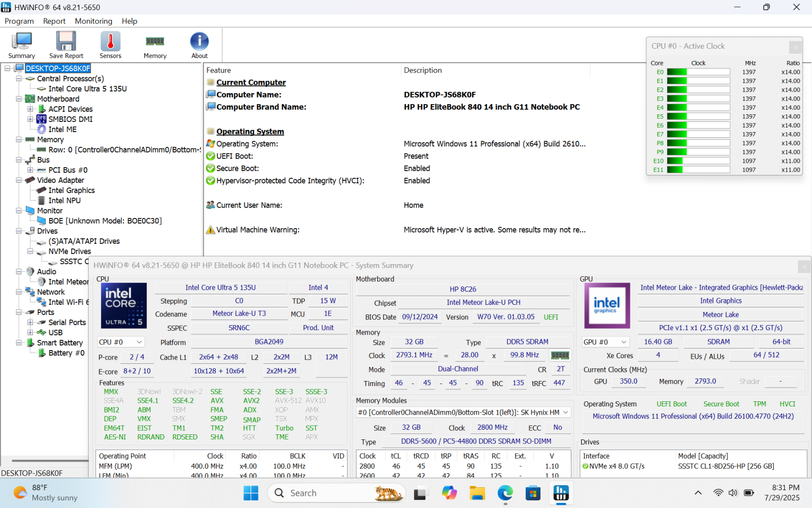Viewport: 812px width, 508px height.
Task: Click the Battery #0 icon
Action: point(42,353)
